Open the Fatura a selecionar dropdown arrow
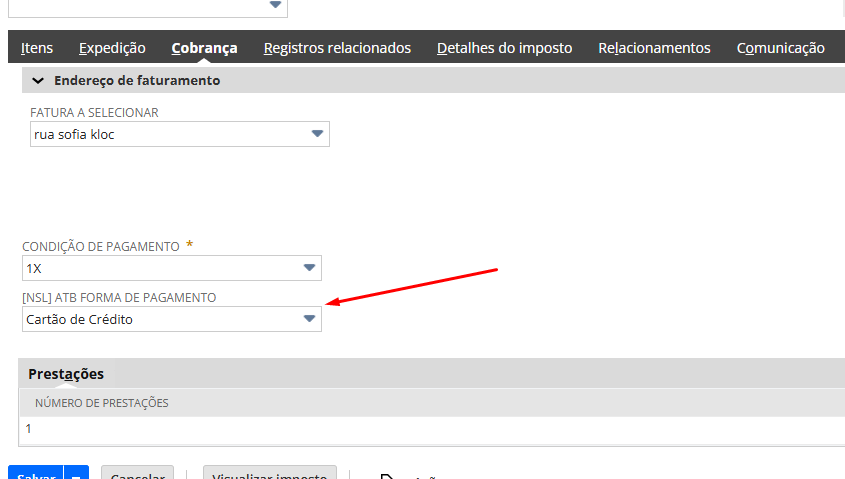The width and height of the screenshot is (845, 479). [317, 134]
